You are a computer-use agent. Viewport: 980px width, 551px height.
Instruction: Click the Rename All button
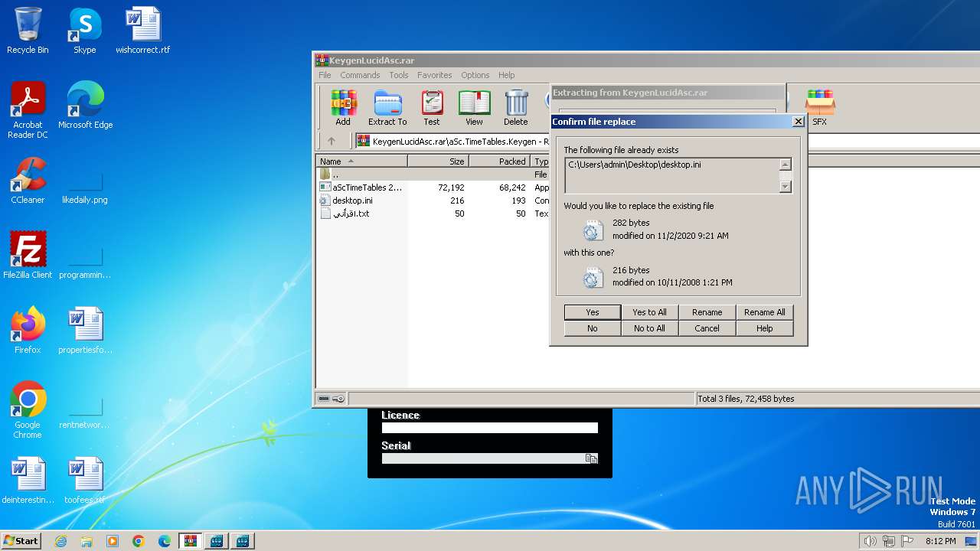[764, 312]
